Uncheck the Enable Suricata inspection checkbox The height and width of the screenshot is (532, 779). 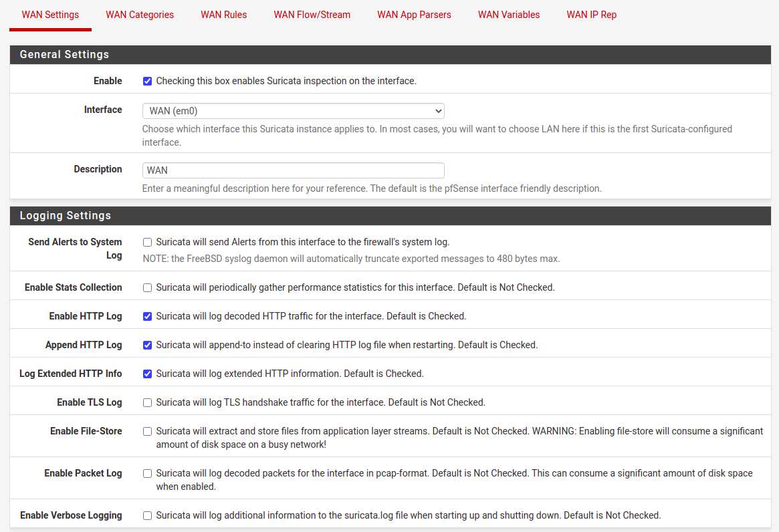(148, 82)
